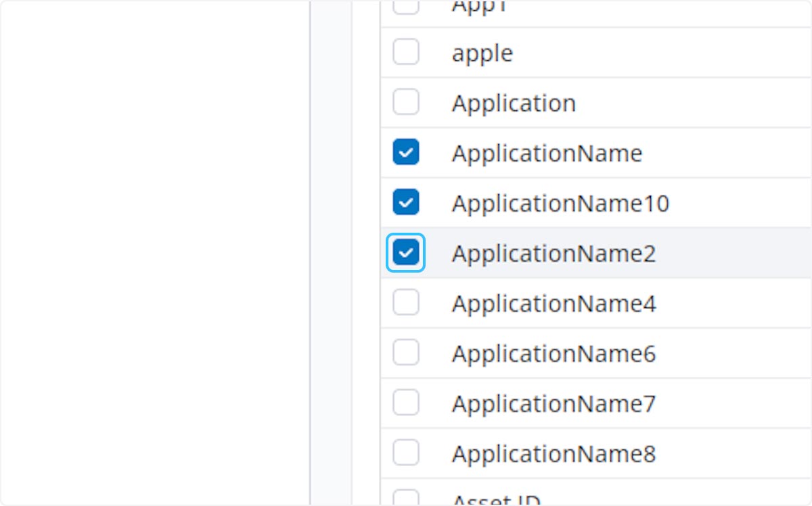This screenshot has height=506, width=812.
Task: Tick the Asset ID checkbox at bottom
Action: point(406,499)
